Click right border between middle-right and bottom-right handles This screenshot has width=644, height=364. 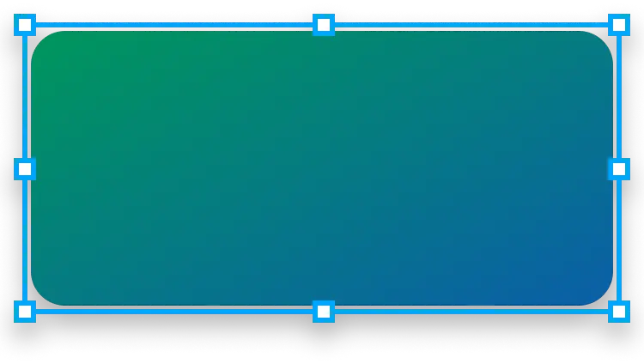[619, 240]
